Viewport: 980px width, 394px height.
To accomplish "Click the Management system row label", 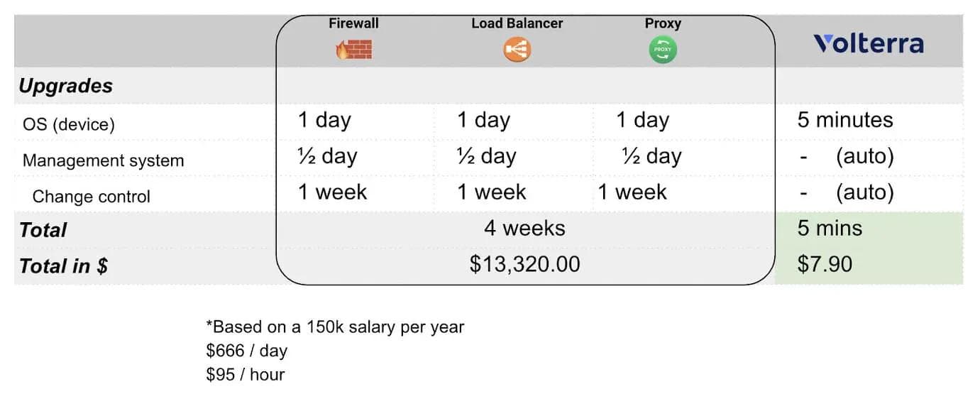I will tap(104, 160).
